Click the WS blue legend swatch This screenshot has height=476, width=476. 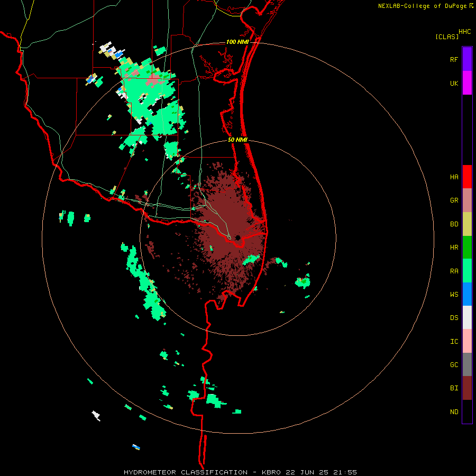[x=467, y=294]
